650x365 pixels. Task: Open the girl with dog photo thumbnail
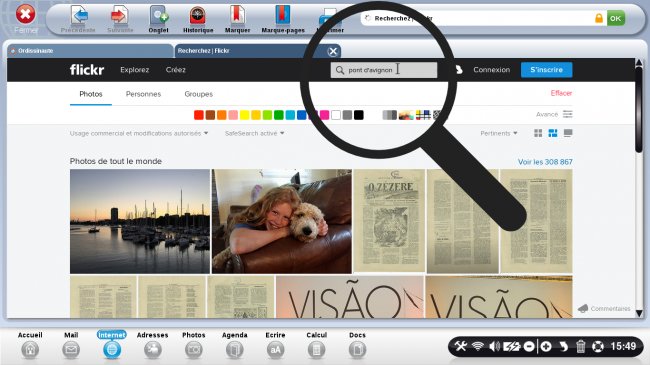(281, 221)
